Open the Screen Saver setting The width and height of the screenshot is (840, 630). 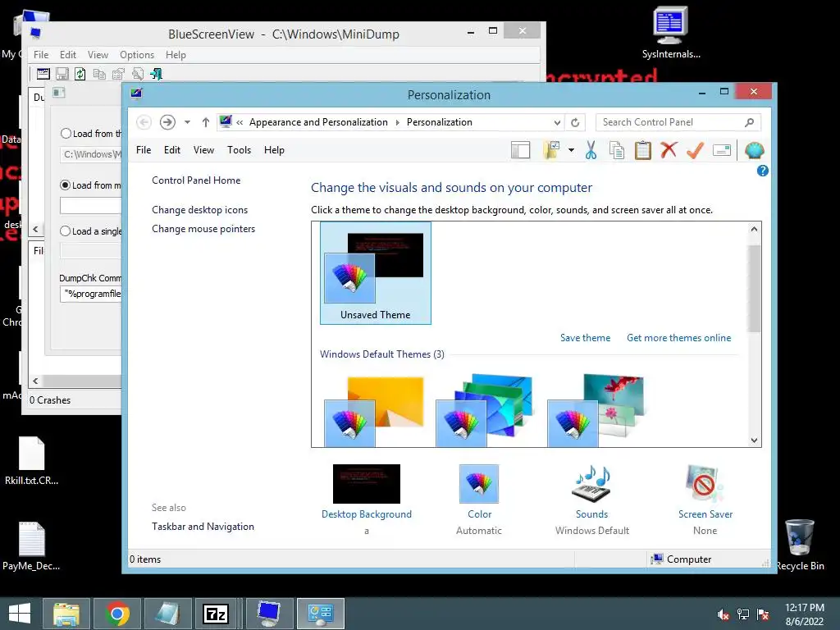705,500
